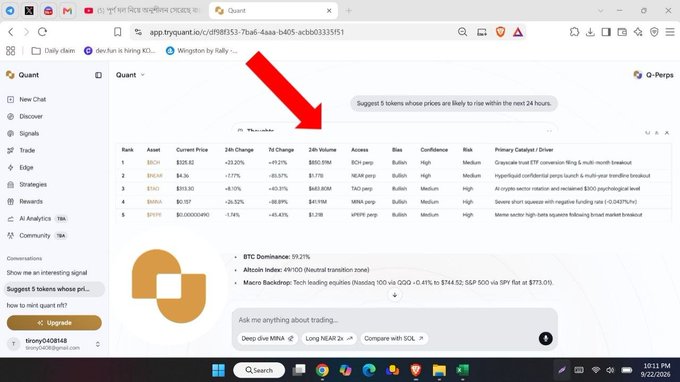Viewport: 680px width, 382px height.
Task: Open Wingston by Rally bookmark
Action: coord(202,51)
